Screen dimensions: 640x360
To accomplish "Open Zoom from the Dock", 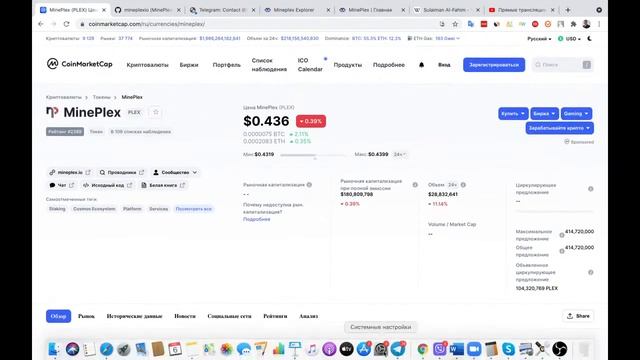I will [x=474, y=349].
